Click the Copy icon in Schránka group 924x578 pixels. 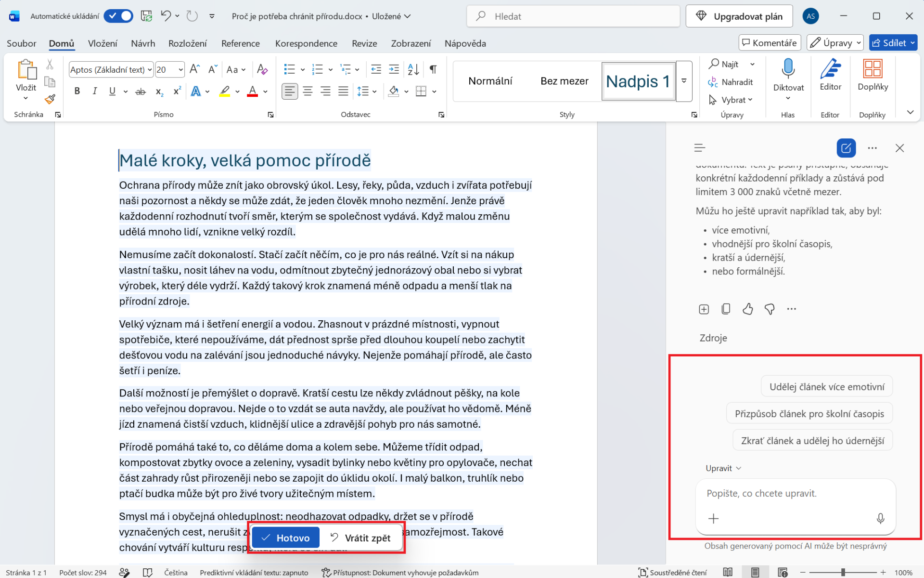[x=50, y=81]
